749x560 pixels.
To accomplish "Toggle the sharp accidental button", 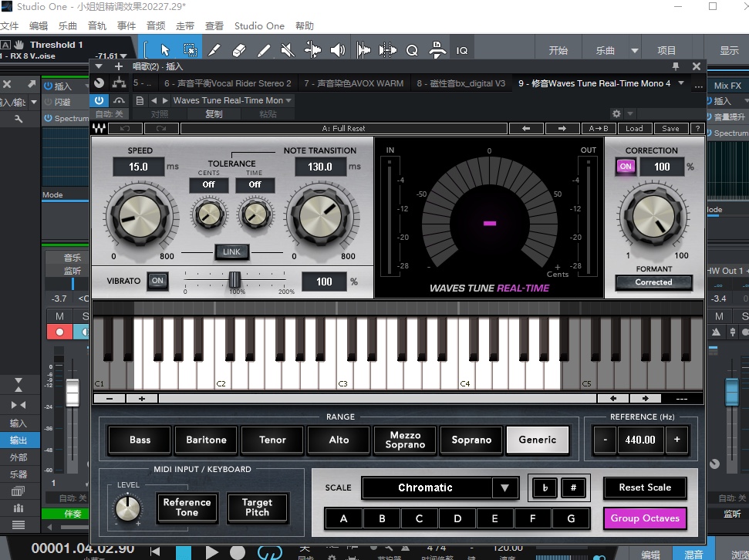I will pos(573,487).
